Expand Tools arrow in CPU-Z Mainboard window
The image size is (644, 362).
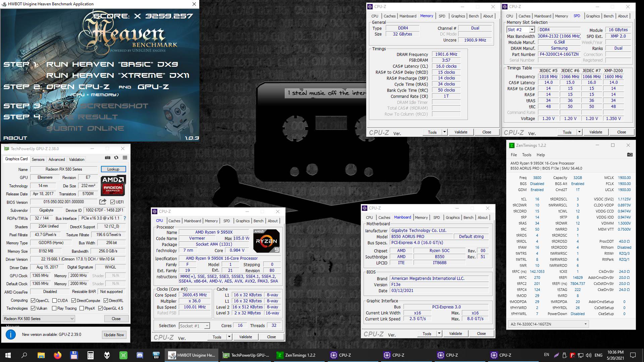pos(439,334)
